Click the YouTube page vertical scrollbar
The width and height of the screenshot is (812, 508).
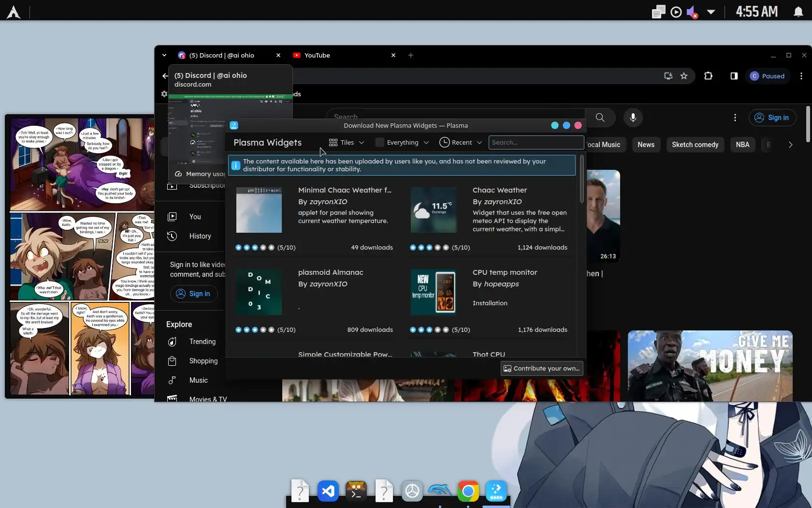[808, 123]
